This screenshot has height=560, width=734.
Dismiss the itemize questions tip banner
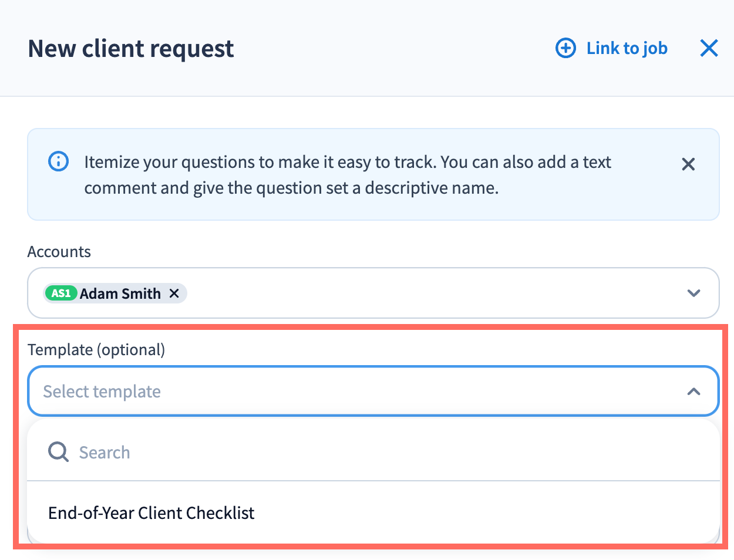(688, 164)
